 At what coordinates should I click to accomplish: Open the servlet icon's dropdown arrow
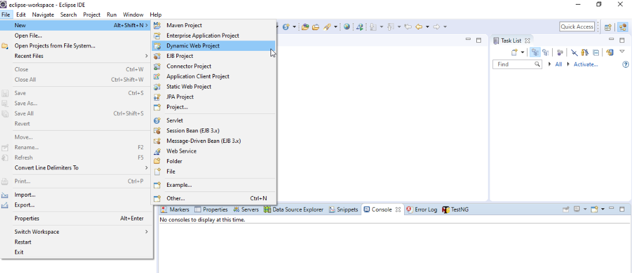(294, 27)
